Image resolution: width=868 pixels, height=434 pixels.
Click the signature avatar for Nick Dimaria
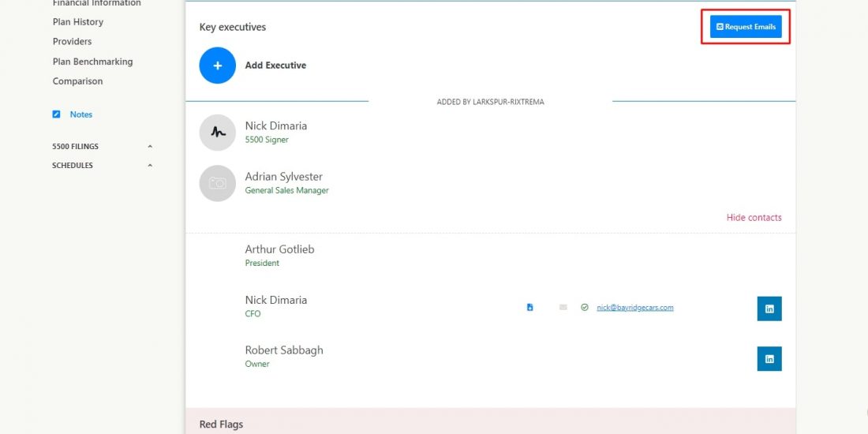tap(218, 133)
